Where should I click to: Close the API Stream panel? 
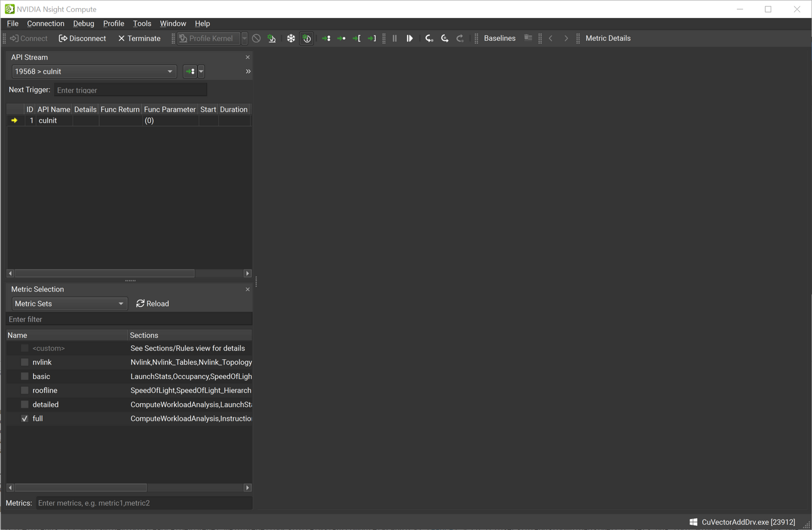pos(248,57)
